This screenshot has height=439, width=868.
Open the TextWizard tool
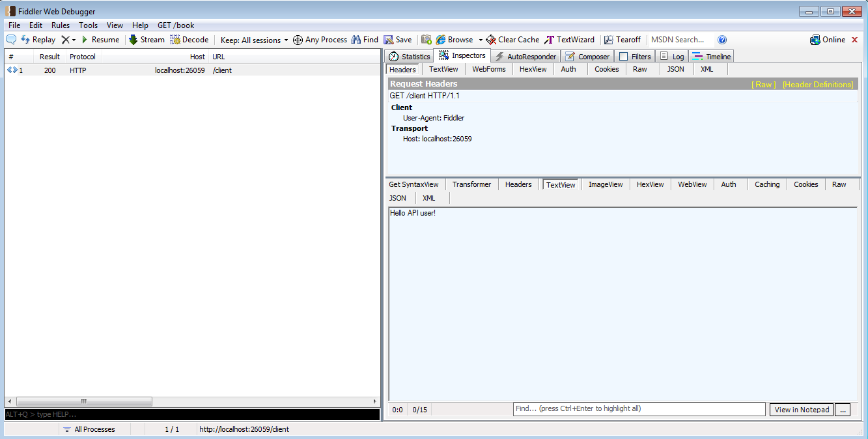[x=570, y=40]
